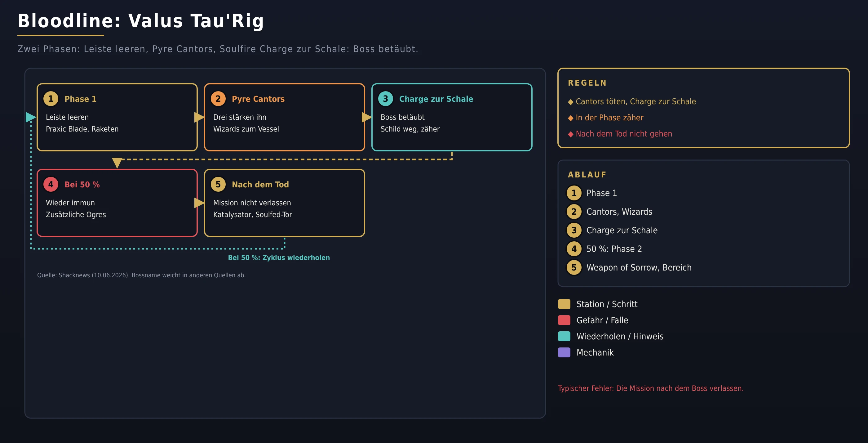Click the orange step 2 badge on Pyre Cantors
The height and width of the screenshot is (443, 868).
[x=218, y=99]
